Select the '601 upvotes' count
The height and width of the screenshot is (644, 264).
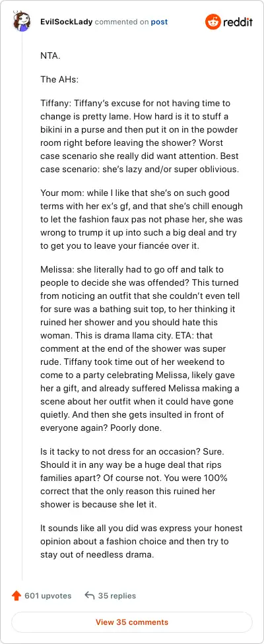pos(48,596)
